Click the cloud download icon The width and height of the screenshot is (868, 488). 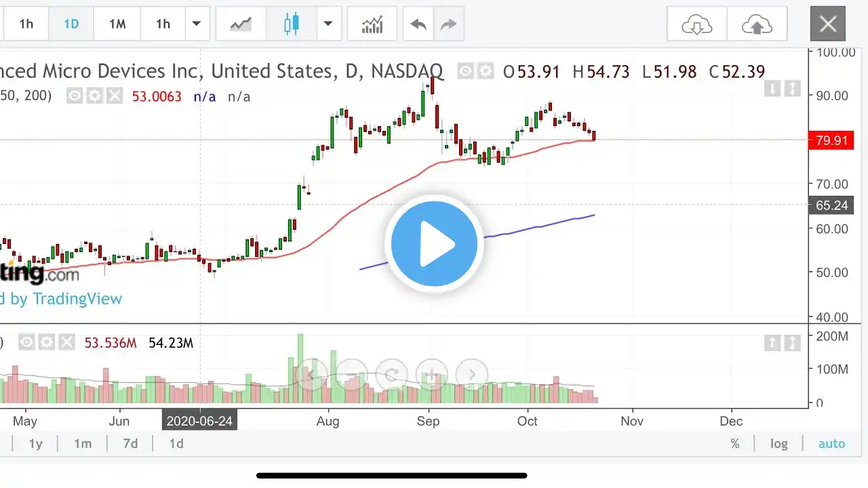point(696,25)
